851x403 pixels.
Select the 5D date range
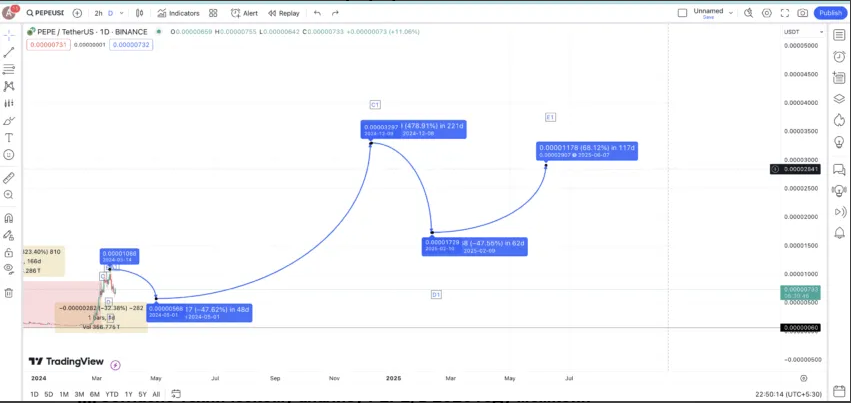[x=49, y=394]
